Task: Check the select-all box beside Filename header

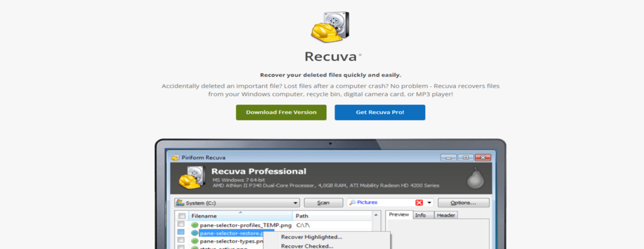Action: coord(182,216)
